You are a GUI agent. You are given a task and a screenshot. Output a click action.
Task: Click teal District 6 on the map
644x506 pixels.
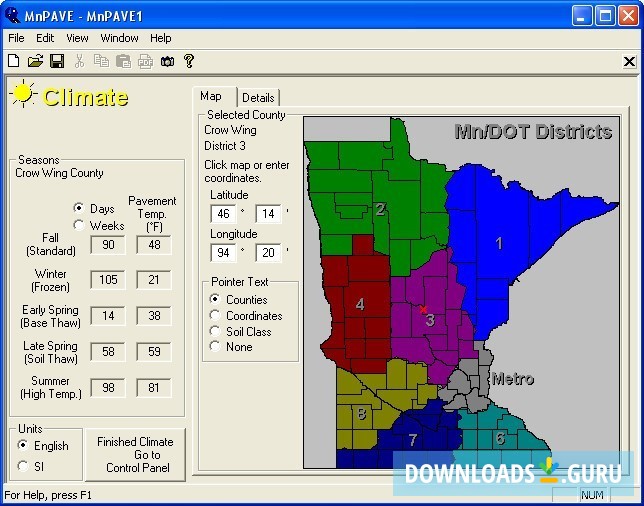pos(500,439)
